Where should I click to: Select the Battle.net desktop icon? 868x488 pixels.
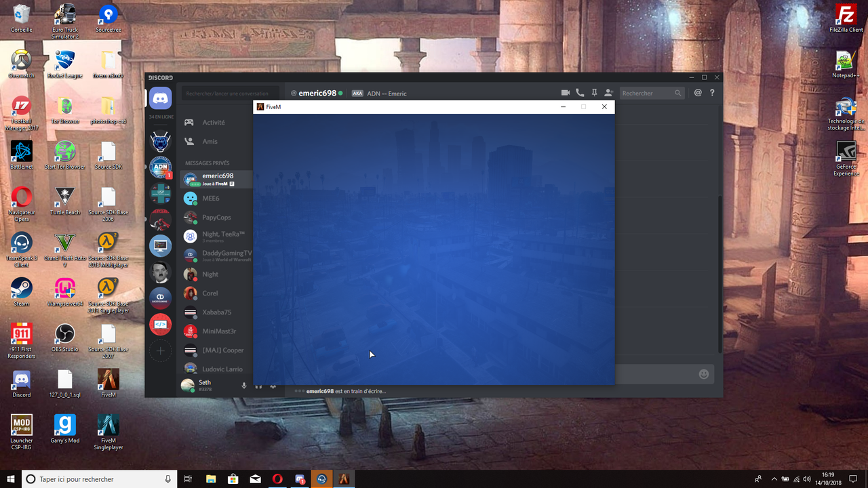(x=22, y=156)
